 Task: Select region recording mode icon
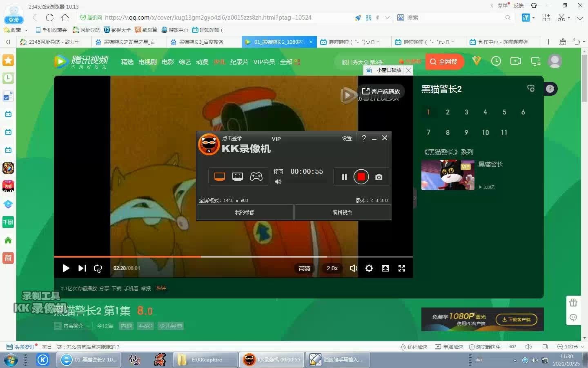[238, 177]
